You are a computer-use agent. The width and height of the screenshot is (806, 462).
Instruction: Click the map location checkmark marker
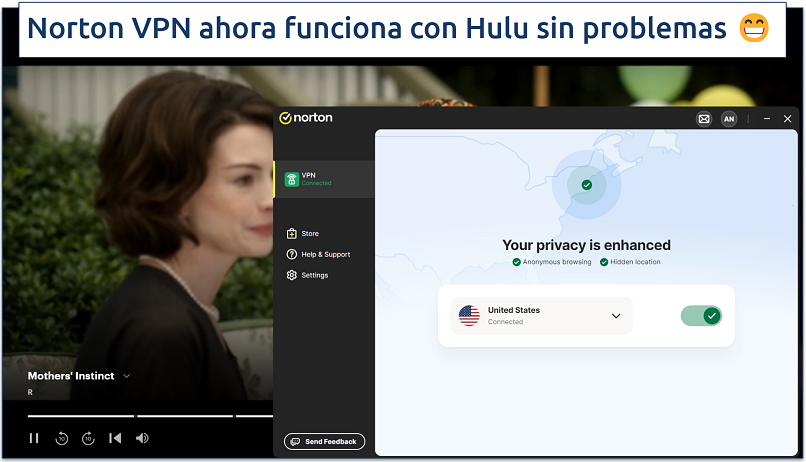tap(586, 185)
